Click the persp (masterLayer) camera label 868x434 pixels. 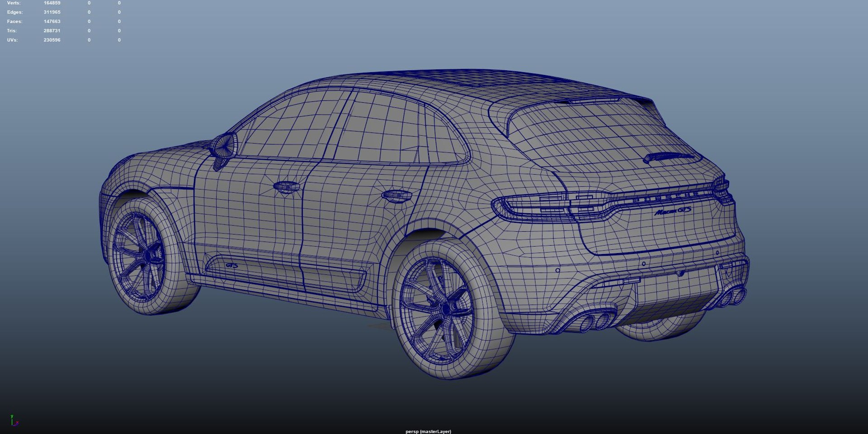(428, 431)
